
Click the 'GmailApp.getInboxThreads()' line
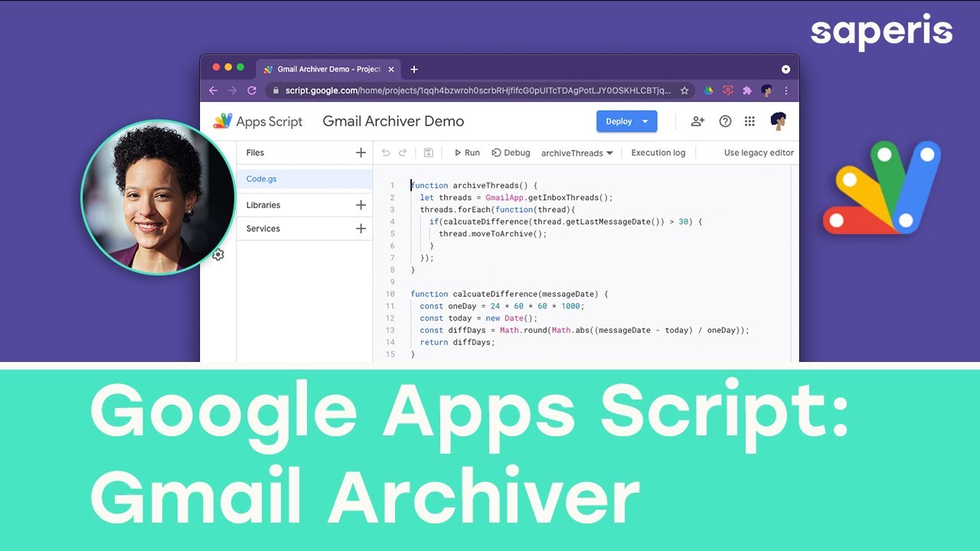pyautogui.click(x=517, y=197)
